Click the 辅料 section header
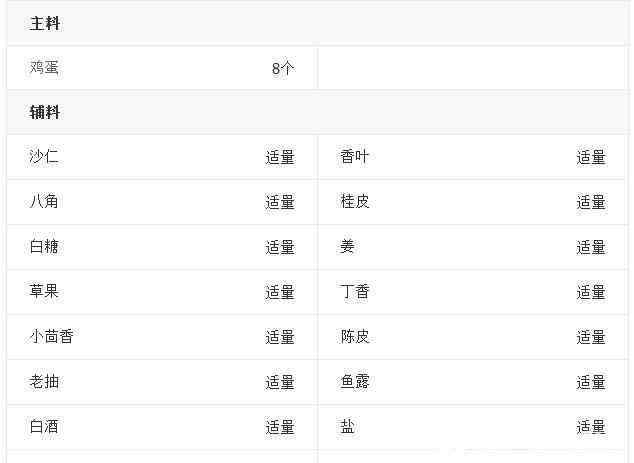634x463 pixels. tap(45, 112)
